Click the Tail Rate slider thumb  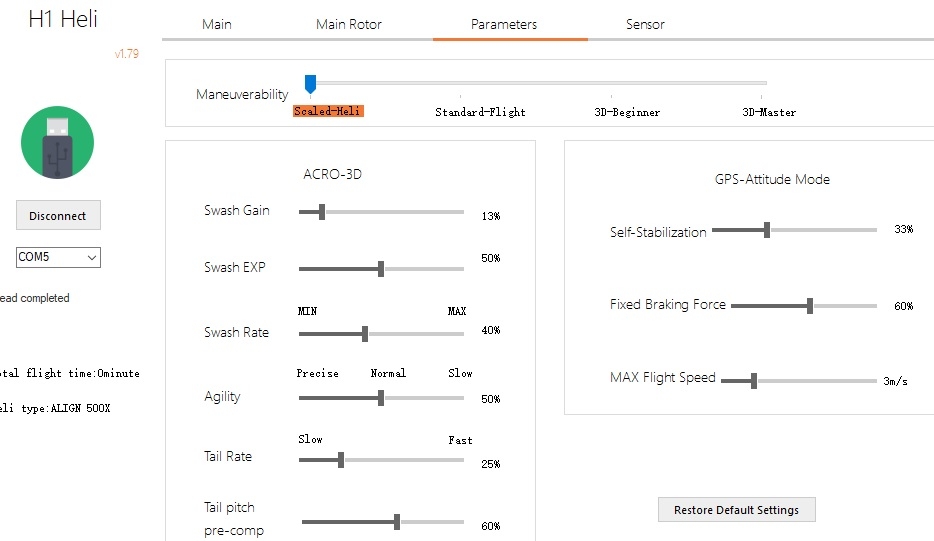tap(341, 459)
